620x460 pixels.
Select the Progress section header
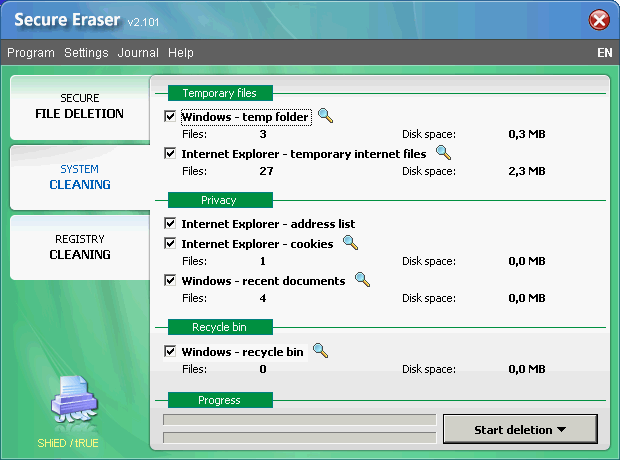pos(220,400)
